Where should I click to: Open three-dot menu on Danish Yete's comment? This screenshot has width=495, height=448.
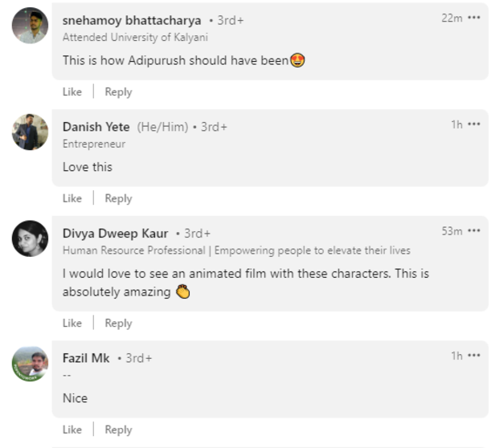474,124
